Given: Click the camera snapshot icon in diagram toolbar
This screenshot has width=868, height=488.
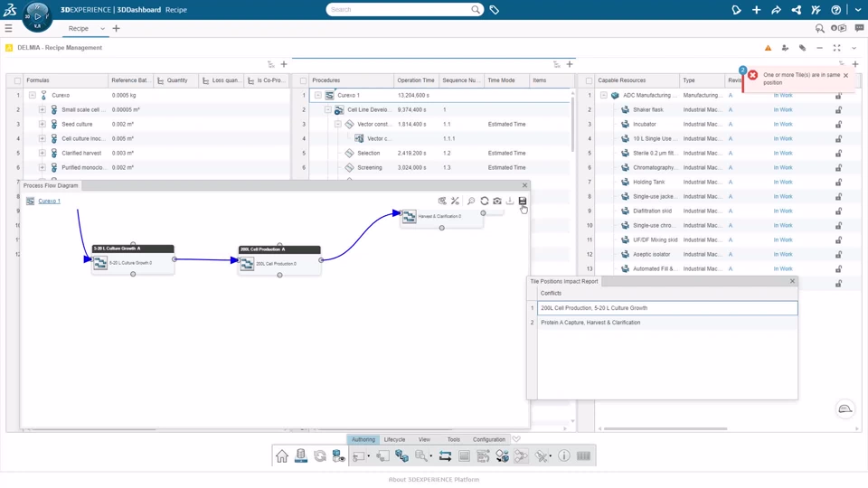Looking at the screenshot, I should (x=497, y=201).
